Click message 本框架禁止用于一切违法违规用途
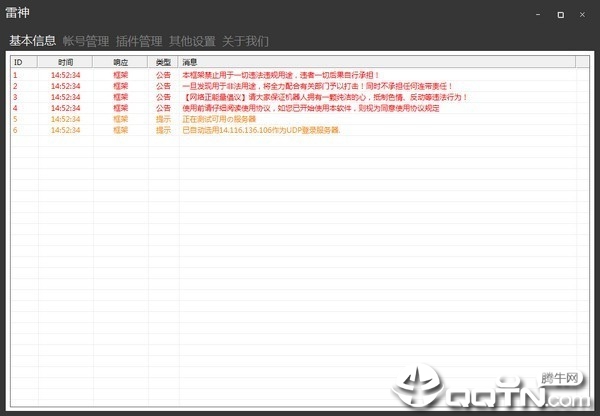 (280, 75)
